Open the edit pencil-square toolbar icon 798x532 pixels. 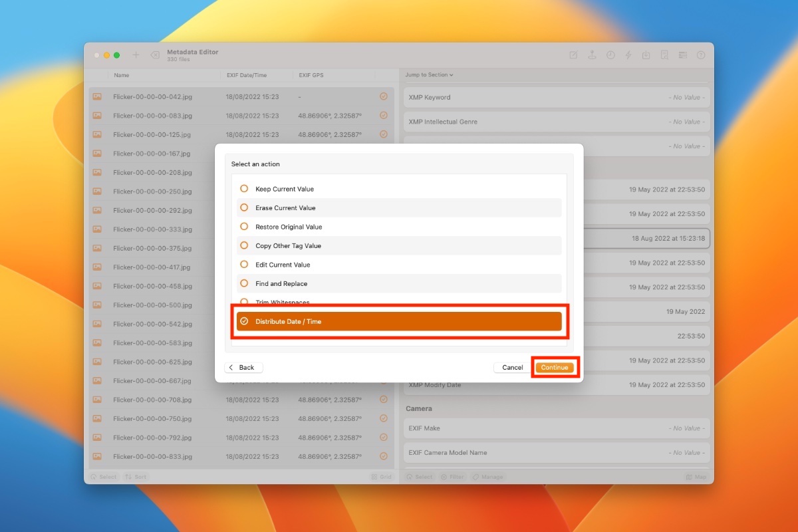pyautogui.click(x=573, y=55)
